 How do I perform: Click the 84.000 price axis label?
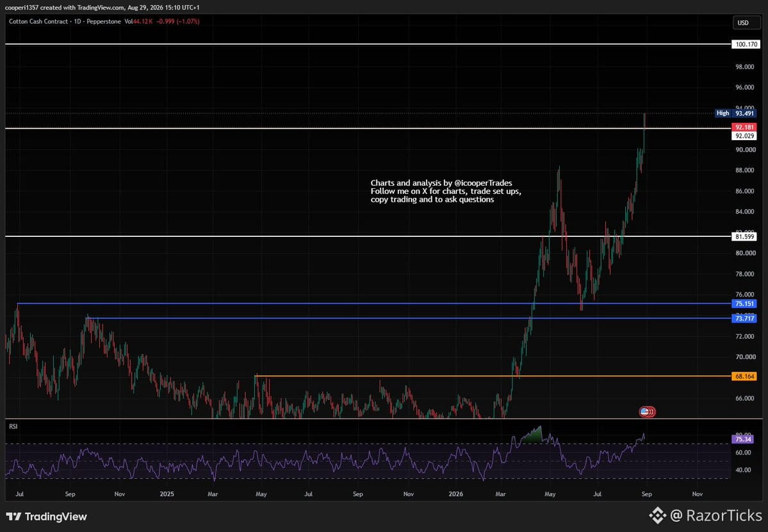(x=745, y=211)
